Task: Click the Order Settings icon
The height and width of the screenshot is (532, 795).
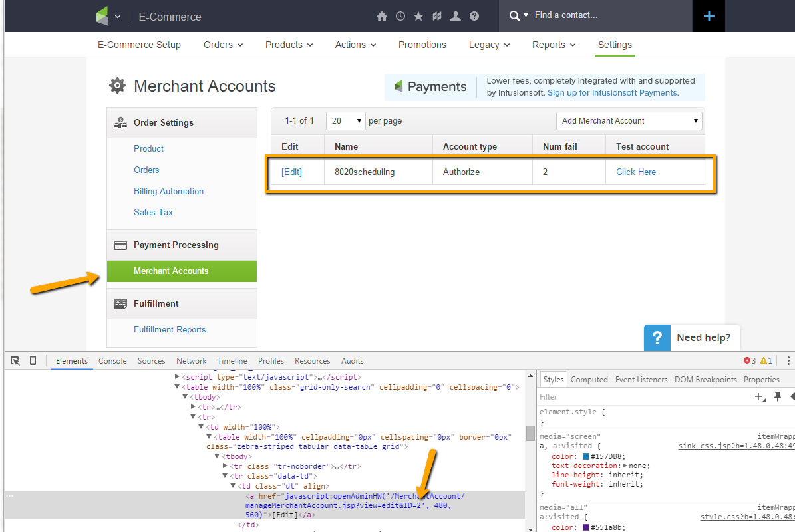Action: 120,122
